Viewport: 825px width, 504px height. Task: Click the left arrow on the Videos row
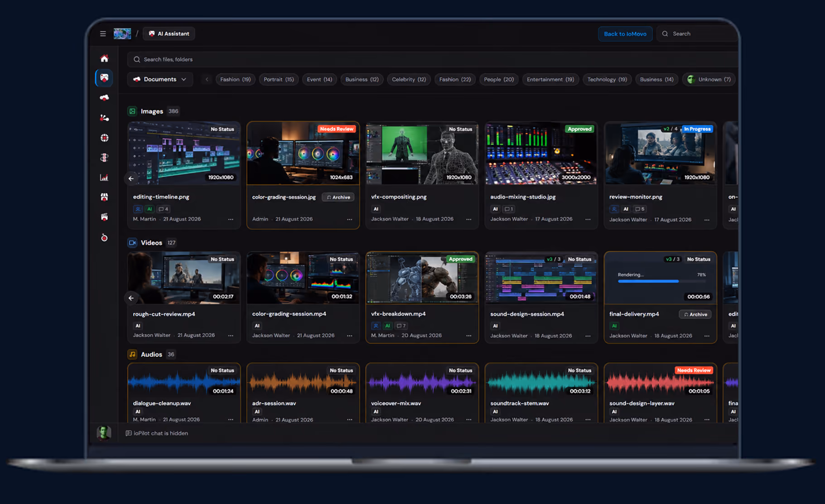[x=131, y=298]
